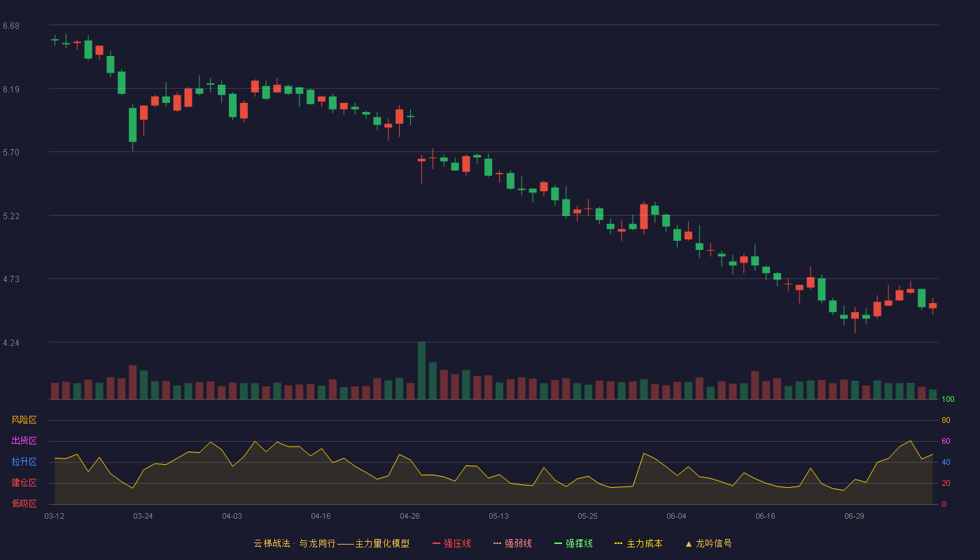Toggle the 强撑线 green line legend
Image resolution: width=980 pixels, height=560 pixels.
pos(573,543)
